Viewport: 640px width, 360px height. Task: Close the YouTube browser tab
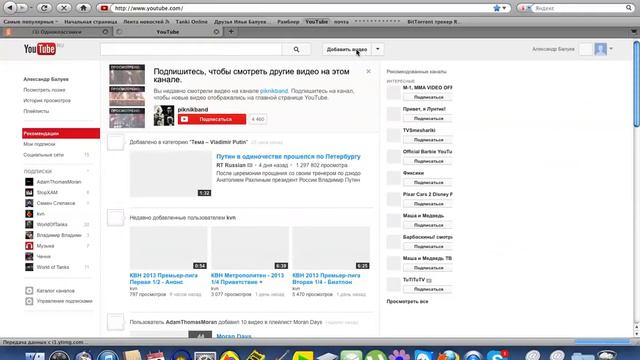click(216, 32)
